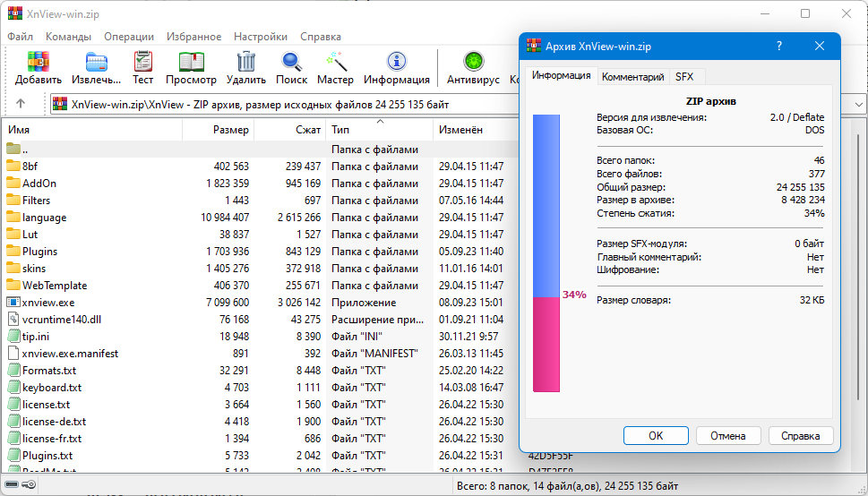The width and height of the screenshot is (868, 496).
Task: Click the Удалить (Delete) trash icon
Action: point(245,62)
